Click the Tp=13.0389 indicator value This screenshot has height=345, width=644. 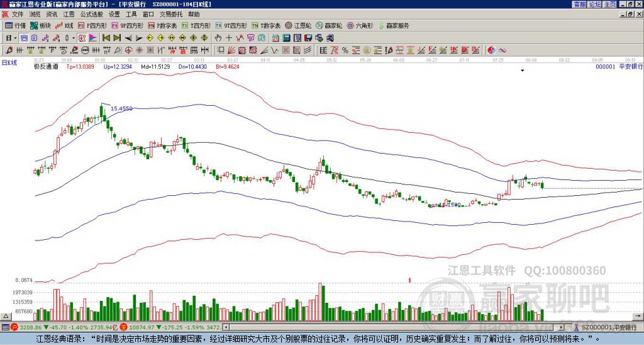(x=80, y=66)
